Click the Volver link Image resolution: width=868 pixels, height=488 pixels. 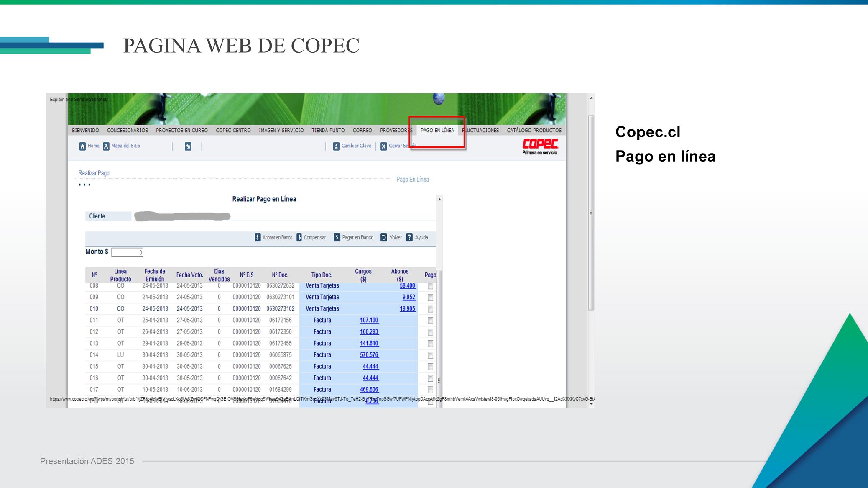pyautogui.click(x=396, y=238)
